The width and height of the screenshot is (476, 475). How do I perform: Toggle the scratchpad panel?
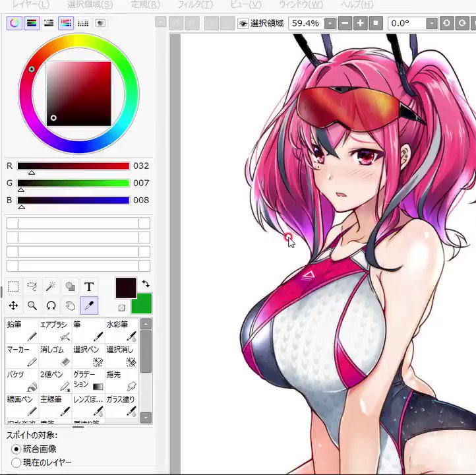tap(100, 23)
